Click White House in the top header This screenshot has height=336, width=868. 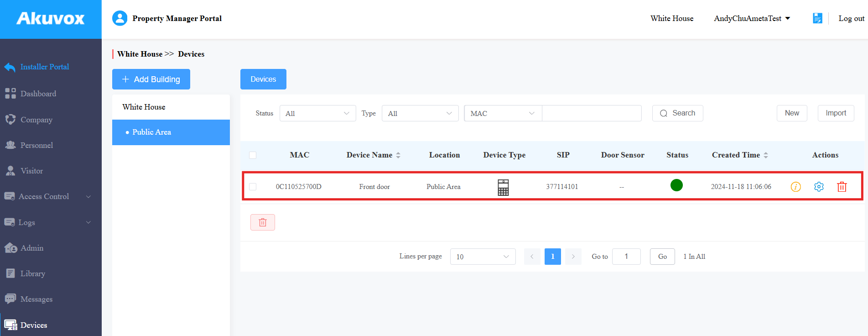point(672,18)
